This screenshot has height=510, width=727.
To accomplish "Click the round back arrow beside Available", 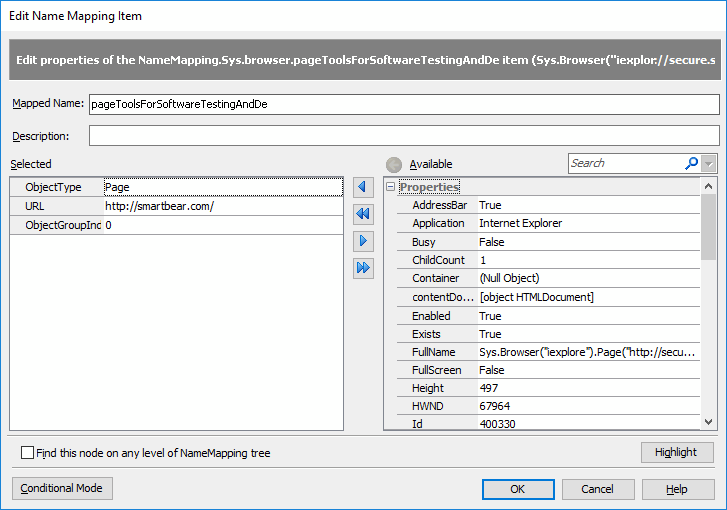I will [394, 164].
